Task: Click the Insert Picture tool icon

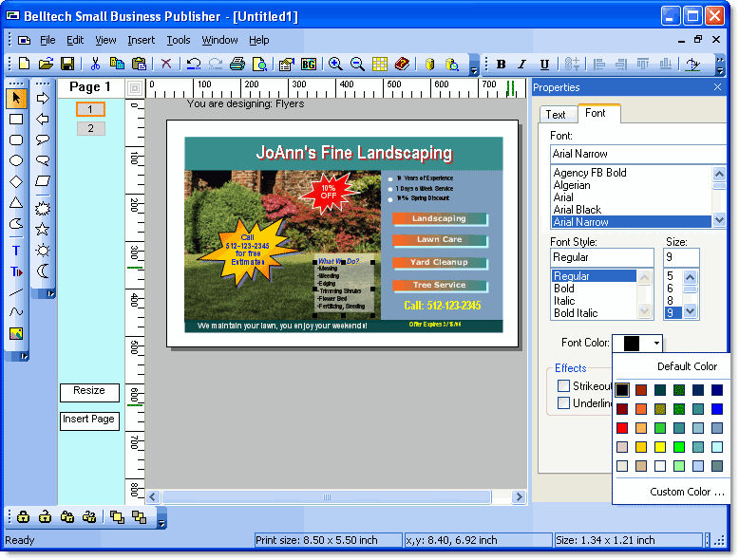Action: coord(16,333)
